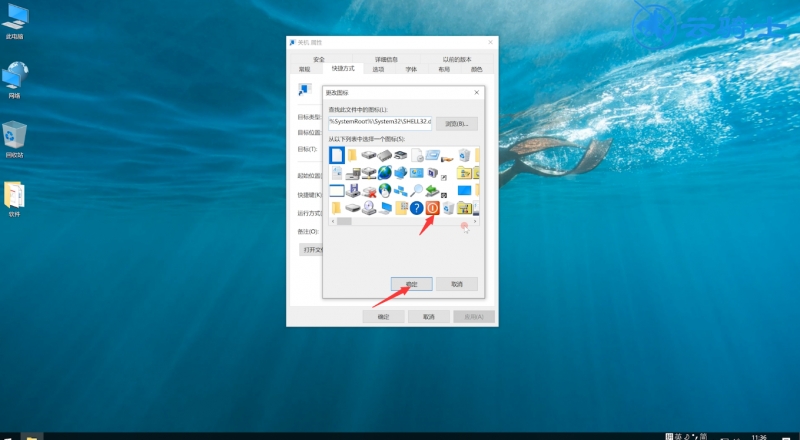Select the networked blue computers icon
800x440 pixels.
tap(401, 191)
